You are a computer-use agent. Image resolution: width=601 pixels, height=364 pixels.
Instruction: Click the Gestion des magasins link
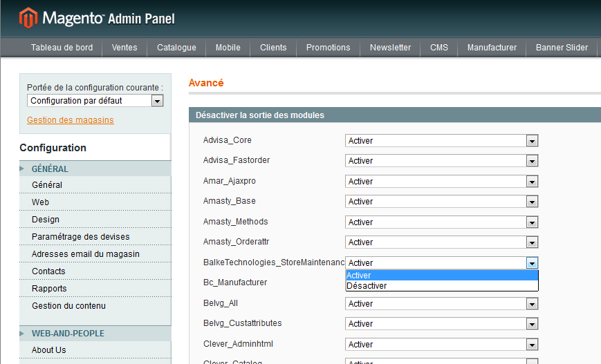(x=71, y=120)
